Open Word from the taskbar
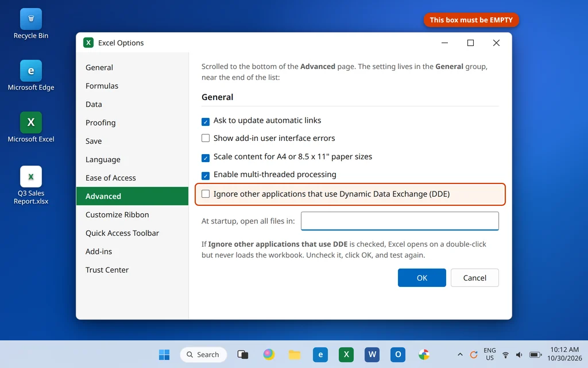 (372, 354)
